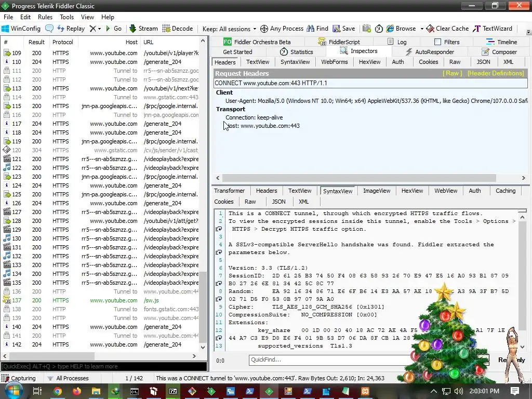Image resolution: width=532 pixels, height=399 pixels.
Task: Switch to the Timeline tab
Action: click(501, 42)
